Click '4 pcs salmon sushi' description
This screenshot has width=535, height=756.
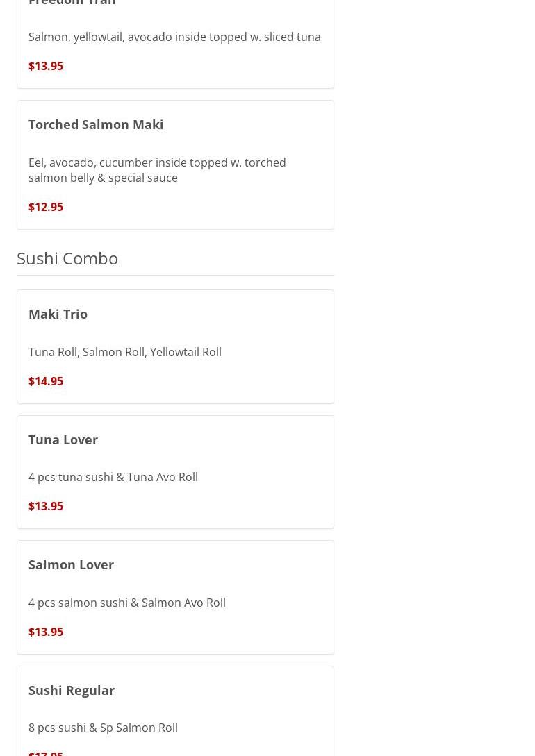127,603
